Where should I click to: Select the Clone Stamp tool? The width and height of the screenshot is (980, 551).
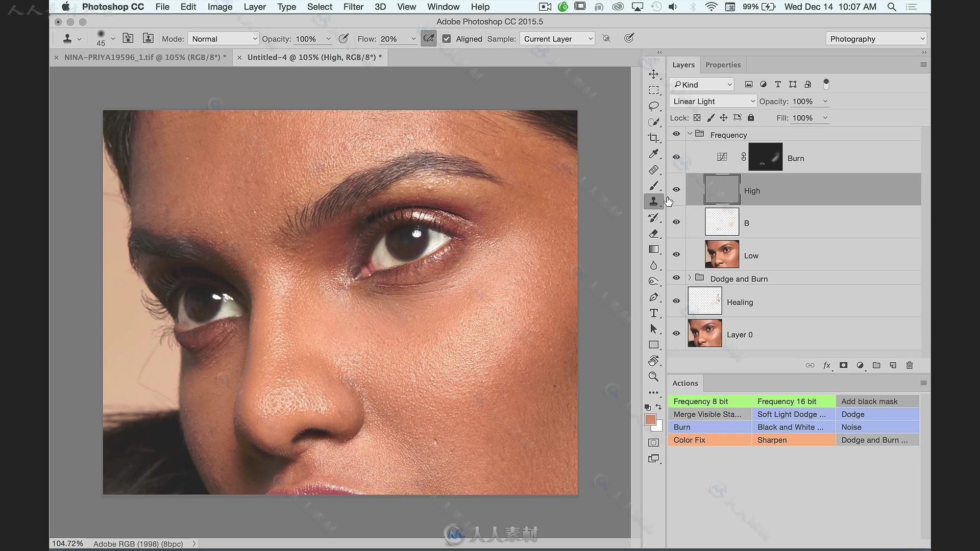(x=653, y=201)
